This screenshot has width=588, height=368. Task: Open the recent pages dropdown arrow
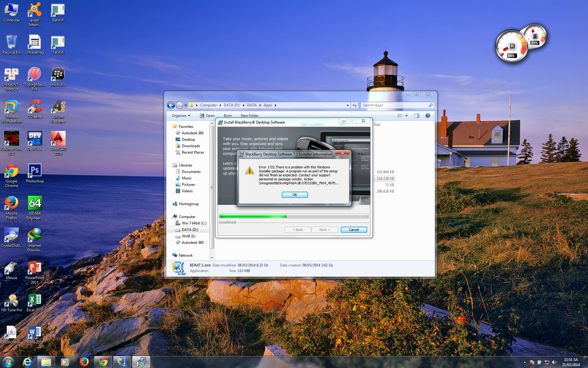click(x=186, y=105)
